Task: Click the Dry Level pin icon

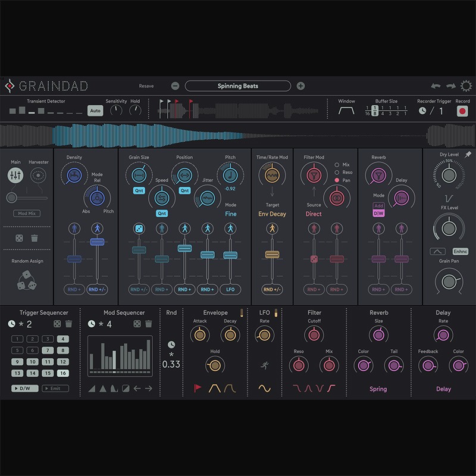Action: click(468, 155)
